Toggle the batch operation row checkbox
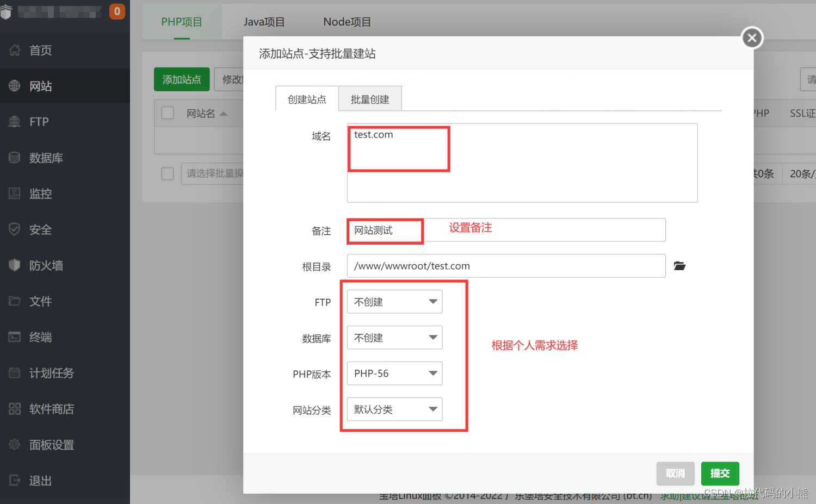The height and width of the screenshot is (504, 816). [167, 173]
